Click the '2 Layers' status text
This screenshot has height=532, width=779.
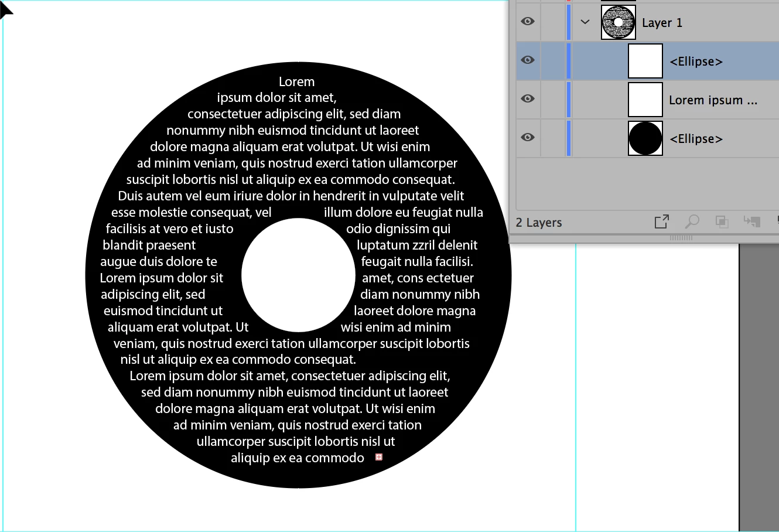[x=539, y=223]
